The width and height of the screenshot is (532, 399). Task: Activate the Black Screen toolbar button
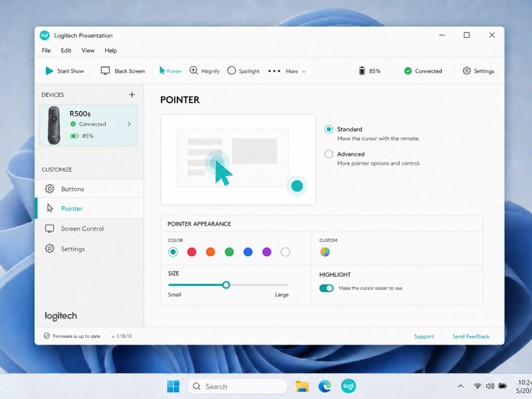123,71
